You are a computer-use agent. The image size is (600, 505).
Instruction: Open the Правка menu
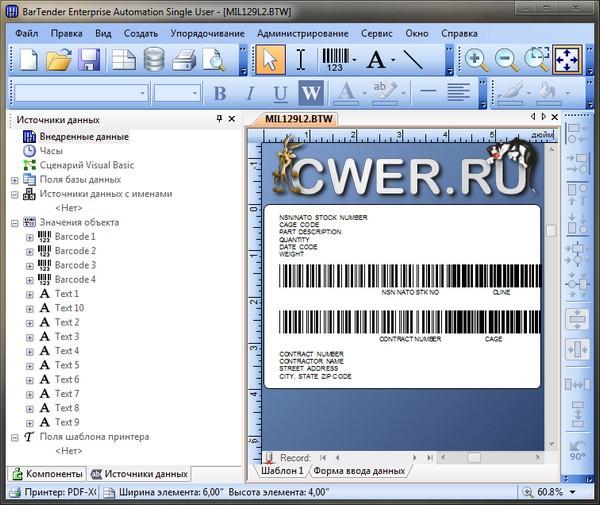[x=67, y=33]
